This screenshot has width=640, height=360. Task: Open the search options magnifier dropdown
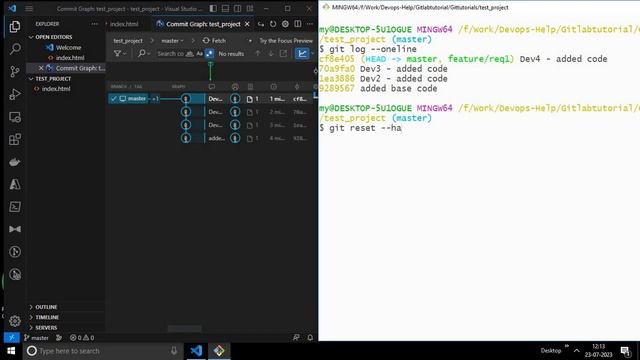click(144, 53)
